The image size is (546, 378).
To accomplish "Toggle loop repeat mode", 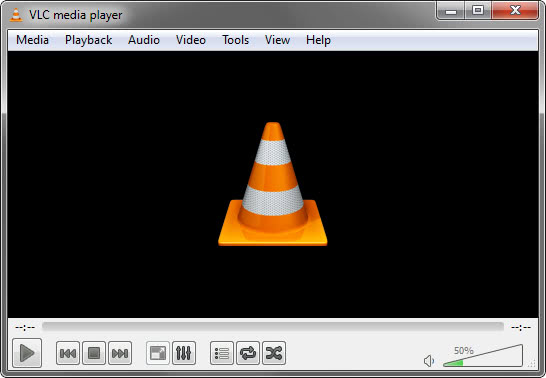I will 248,353.
